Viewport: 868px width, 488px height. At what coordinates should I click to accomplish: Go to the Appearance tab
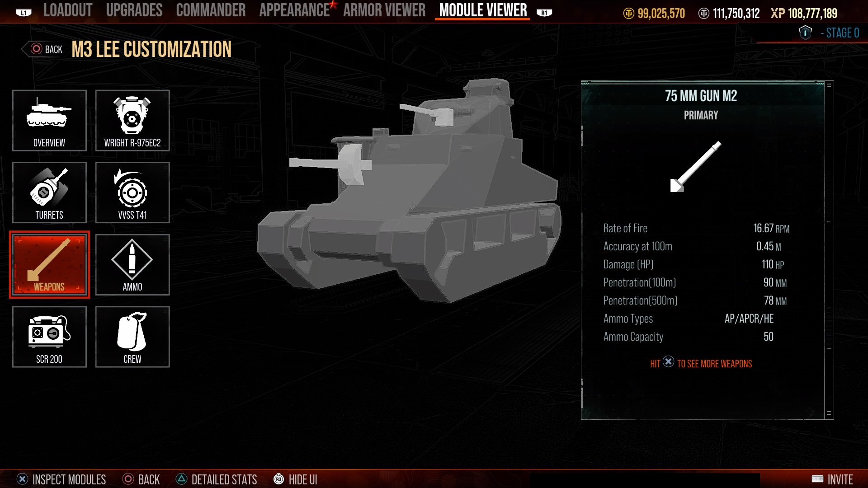[294, 10]
